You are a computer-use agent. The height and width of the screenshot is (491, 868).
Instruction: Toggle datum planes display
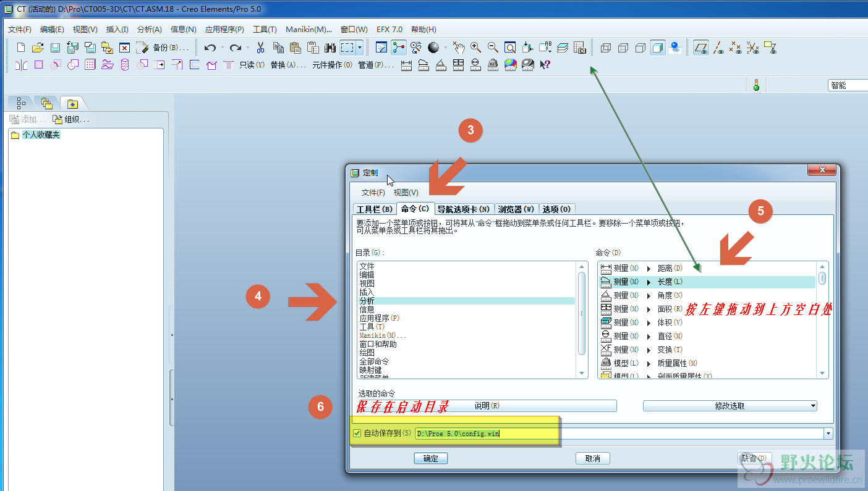(700, 48)
